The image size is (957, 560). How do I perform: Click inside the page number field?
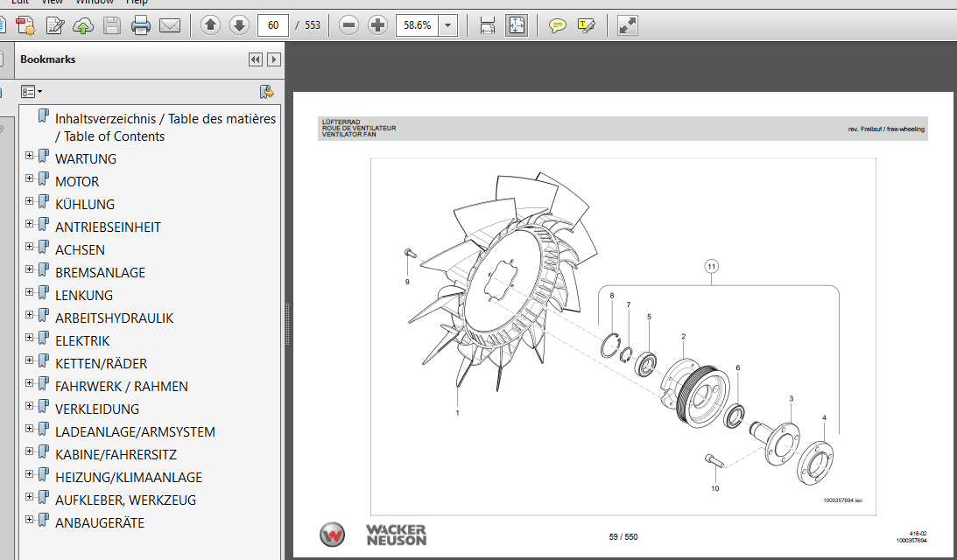click(x=272, y=24)
